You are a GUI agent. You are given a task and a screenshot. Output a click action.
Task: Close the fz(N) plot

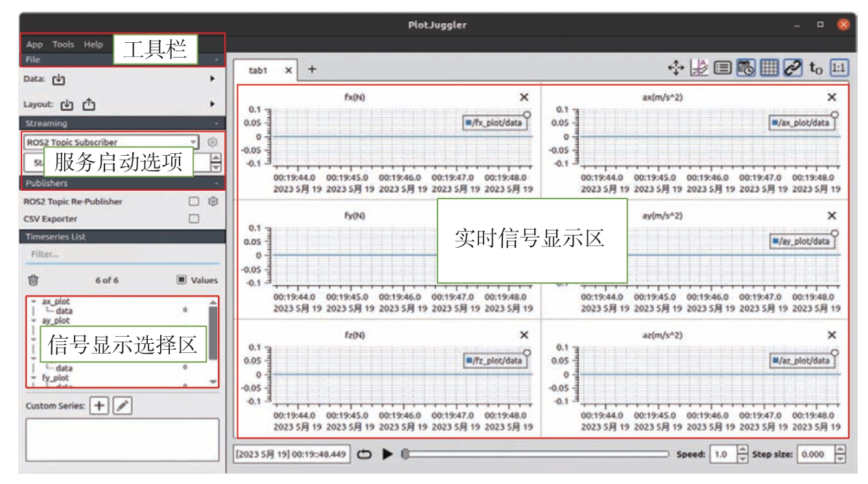click(524, 335)
